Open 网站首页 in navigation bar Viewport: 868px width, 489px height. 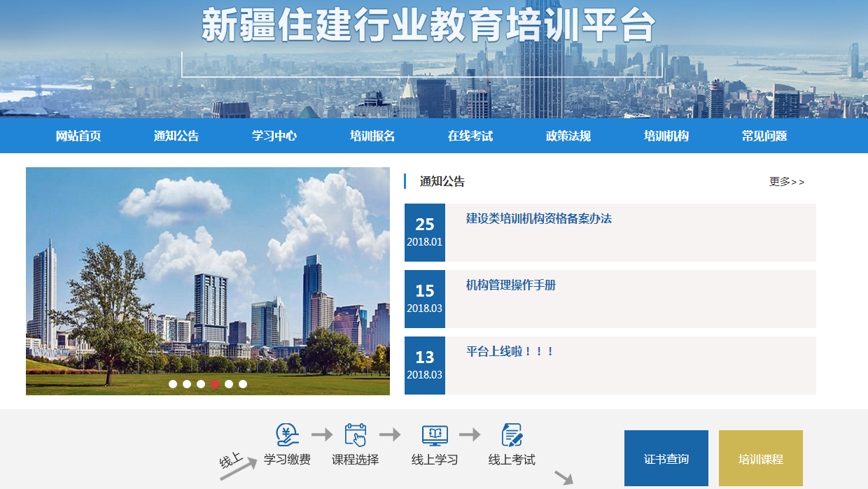(78, 136)
